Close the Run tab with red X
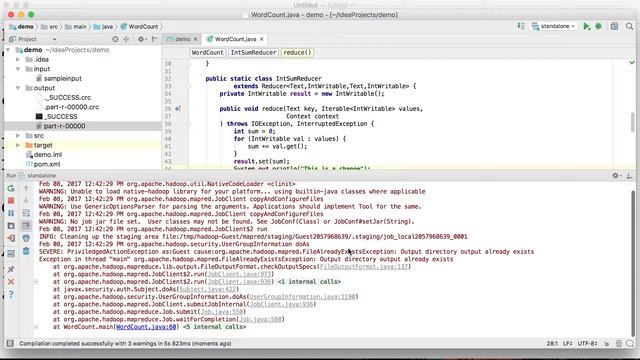The image size is (640, 360). click(x=11, y=282)
